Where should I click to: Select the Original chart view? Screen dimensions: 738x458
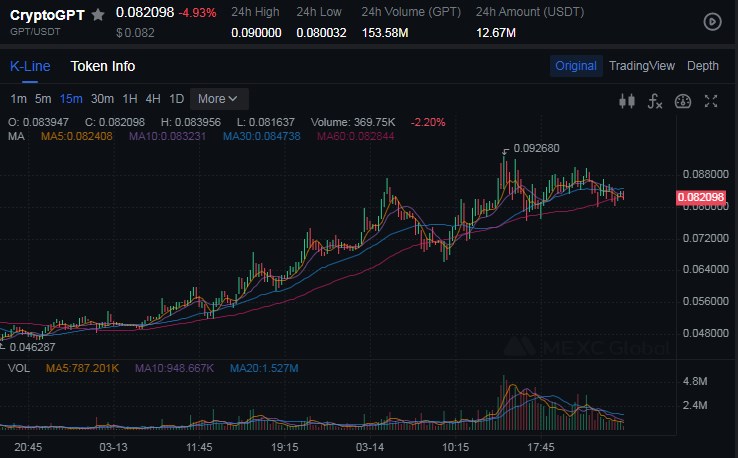tap(576, 66)
